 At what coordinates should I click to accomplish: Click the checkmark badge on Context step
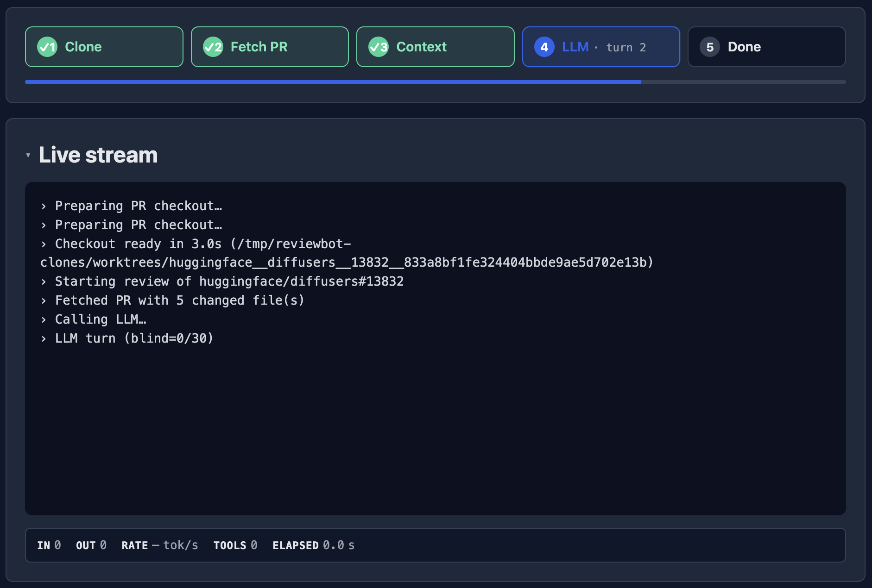coord(379,47)
